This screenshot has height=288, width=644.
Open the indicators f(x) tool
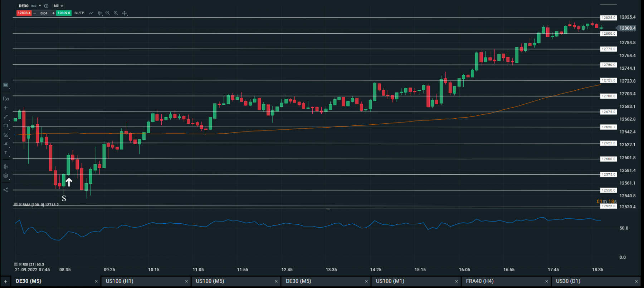(x=6, y=99)
